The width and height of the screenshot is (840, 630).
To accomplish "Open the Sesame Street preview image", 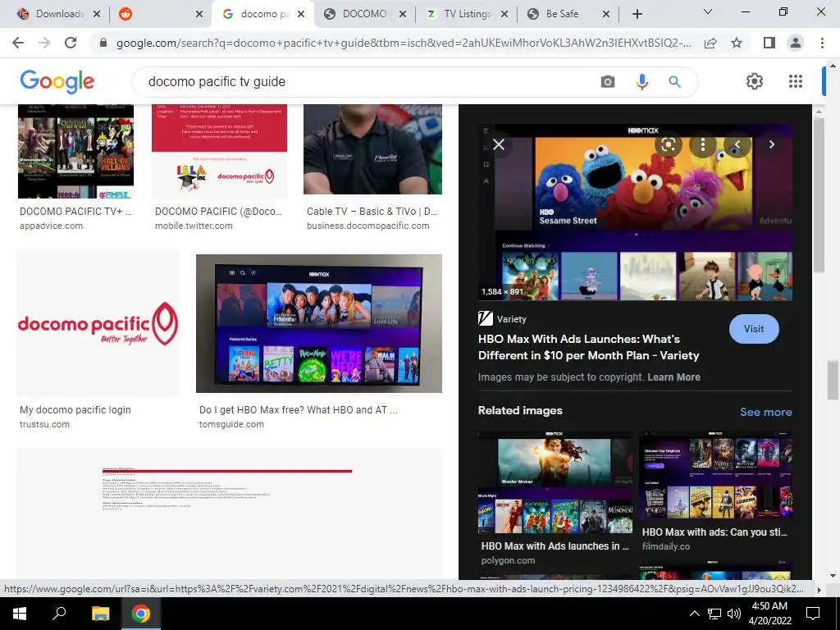I will pos(636,212).
